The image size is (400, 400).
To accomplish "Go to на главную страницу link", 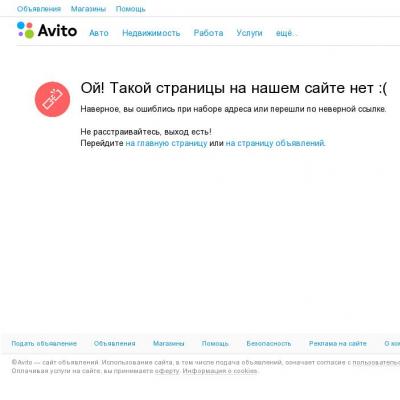I will tap(166, 143).
